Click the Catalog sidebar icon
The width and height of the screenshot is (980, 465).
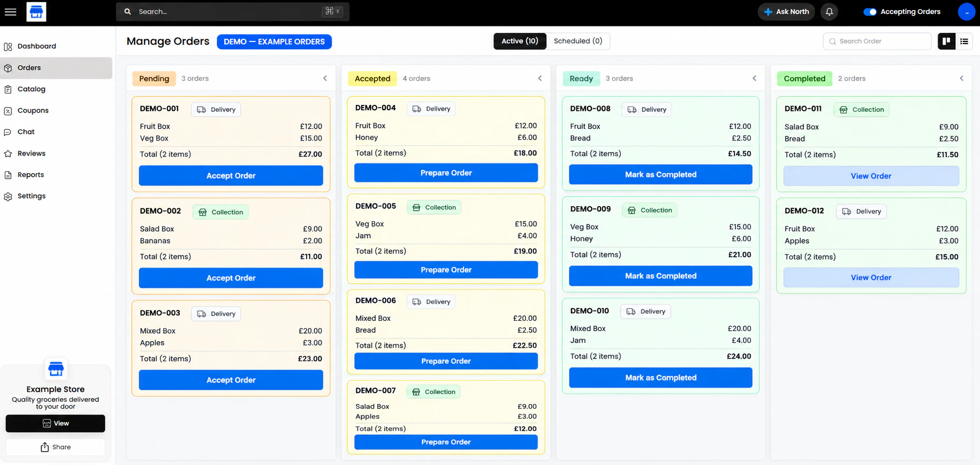pos(8,89)
